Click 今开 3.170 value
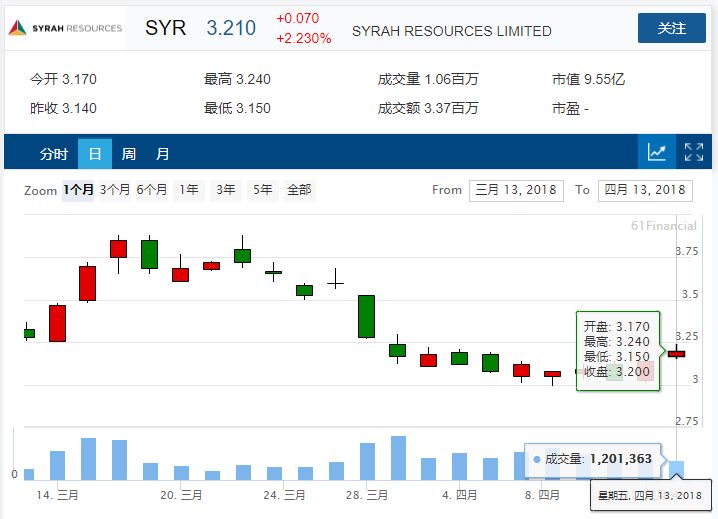718x519 pixels. [63, 79]
